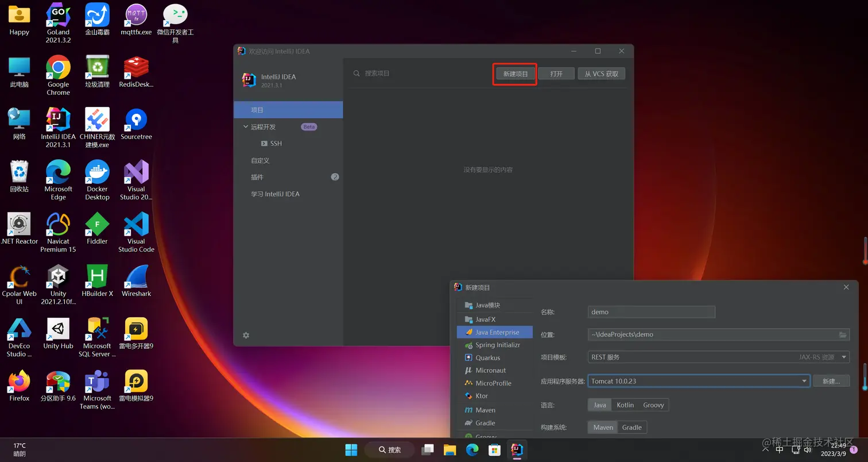
Task: Click the 名称 field containing demo
Action: [x=652, y=312]
